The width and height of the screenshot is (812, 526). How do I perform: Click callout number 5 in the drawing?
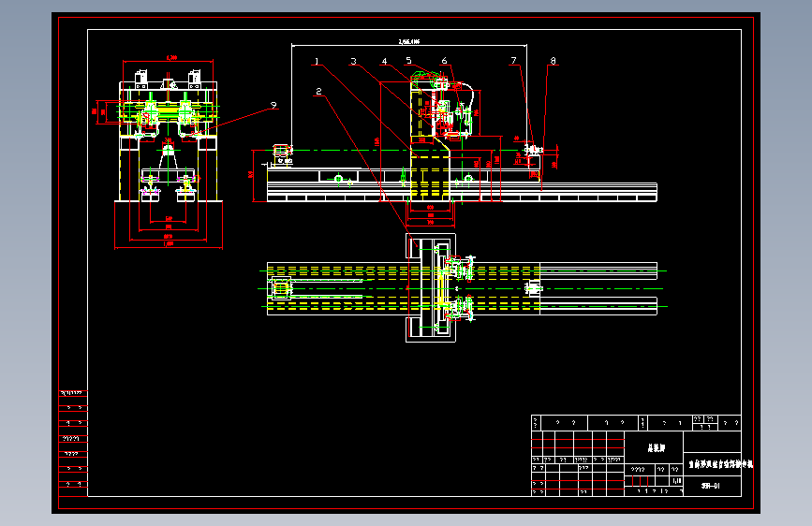(x=408, y=61)
